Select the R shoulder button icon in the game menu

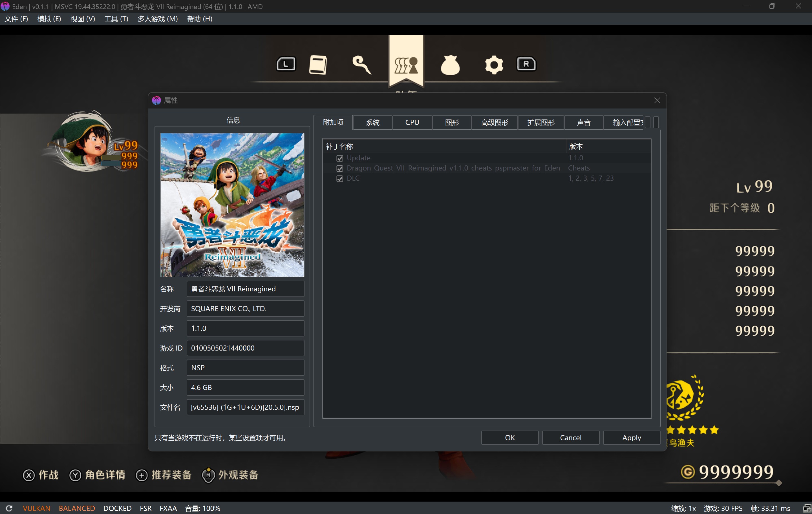click(526, 64)
